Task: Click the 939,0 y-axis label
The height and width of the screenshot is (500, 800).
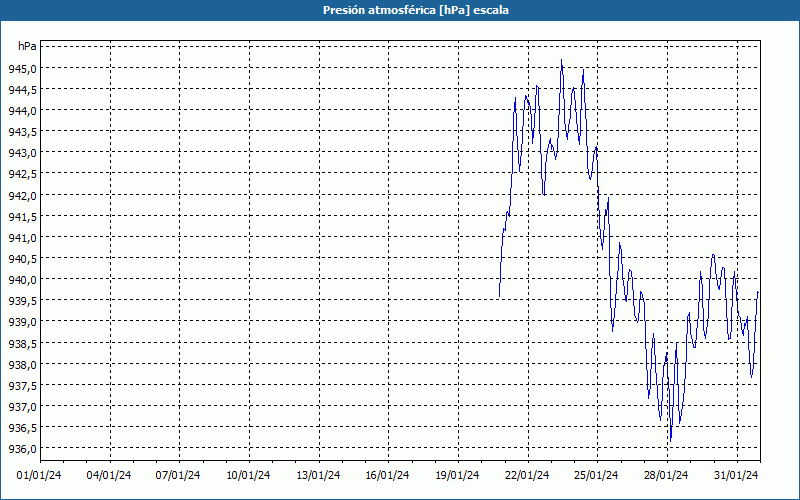Action: (22, 322)
